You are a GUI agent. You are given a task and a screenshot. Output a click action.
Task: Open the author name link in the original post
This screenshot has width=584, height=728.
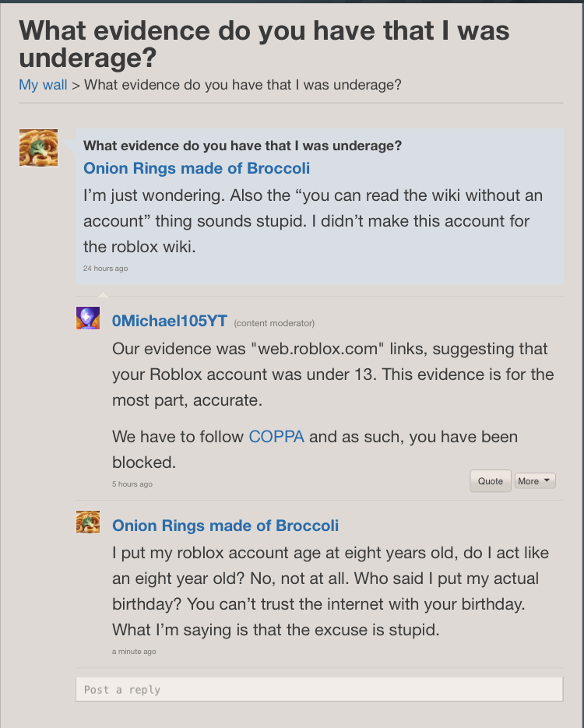[196, 168]
